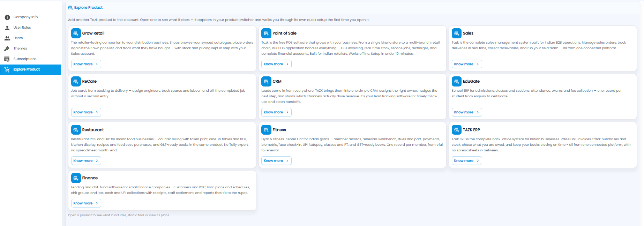Screen dimensions: 644x226
Task: Click Know more on the TAZK ERP card
Action: coord(467,161)
